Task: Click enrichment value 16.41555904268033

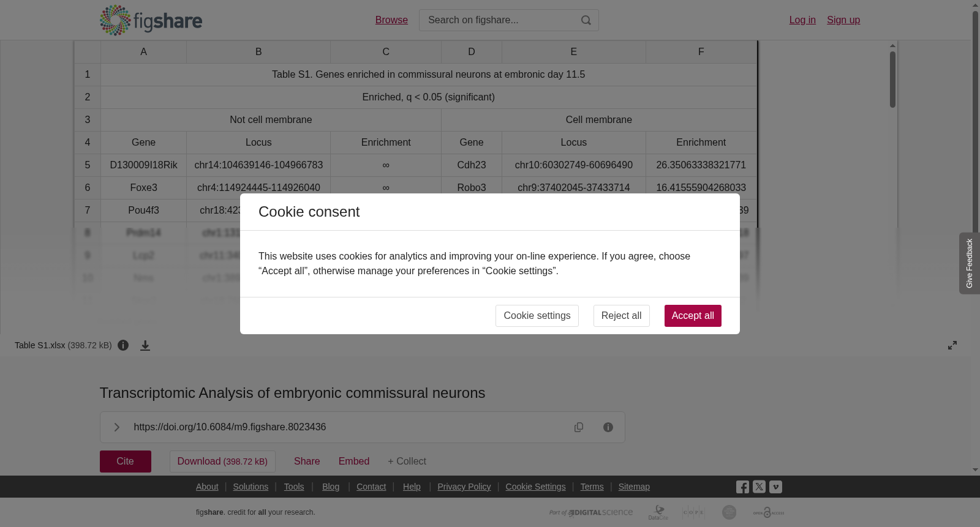Action: pos(701,187)
